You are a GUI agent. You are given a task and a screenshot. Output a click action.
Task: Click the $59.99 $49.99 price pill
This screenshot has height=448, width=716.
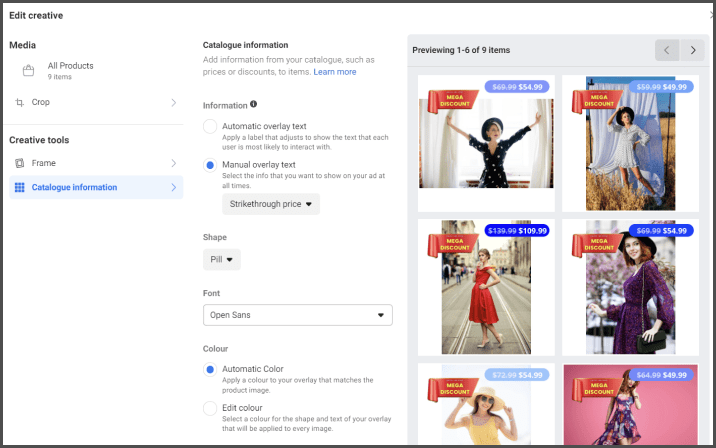click(662, 87)
